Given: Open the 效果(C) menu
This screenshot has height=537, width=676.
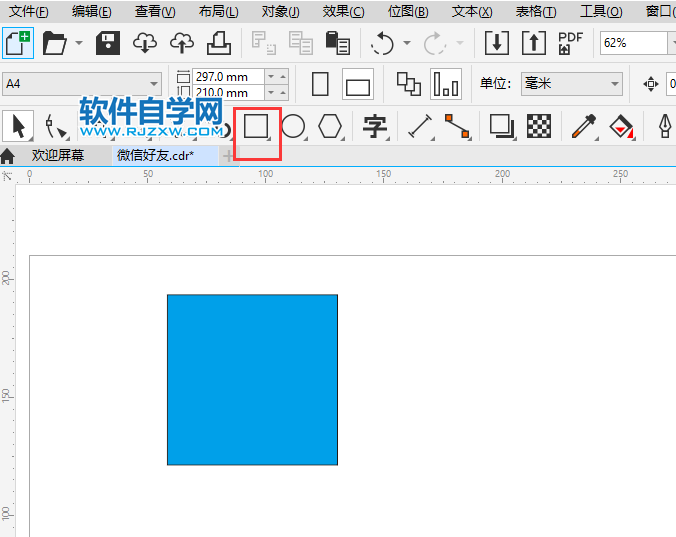Looking at the screenshot, I should 343,11.
